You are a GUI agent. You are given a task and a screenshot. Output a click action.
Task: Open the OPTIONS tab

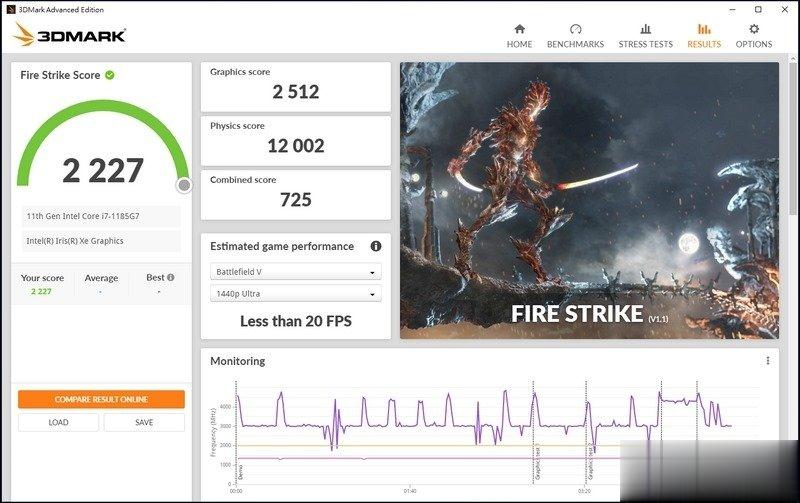click(x=754, y=36)
